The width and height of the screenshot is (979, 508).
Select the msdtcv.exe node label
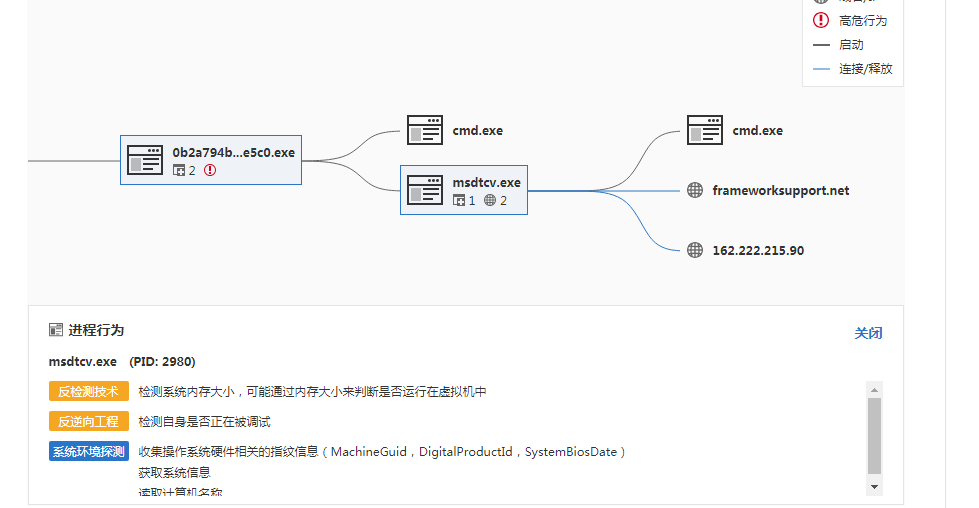click(486, 182)
